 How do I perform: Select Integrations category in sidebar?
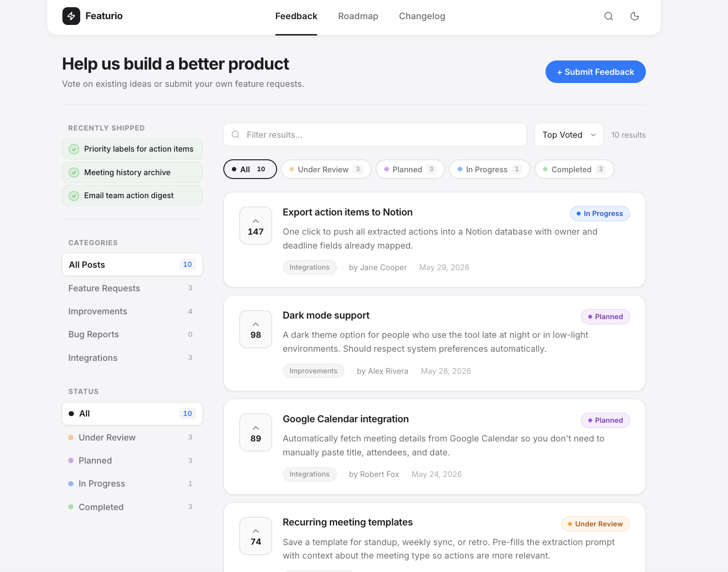click(132, 358)
